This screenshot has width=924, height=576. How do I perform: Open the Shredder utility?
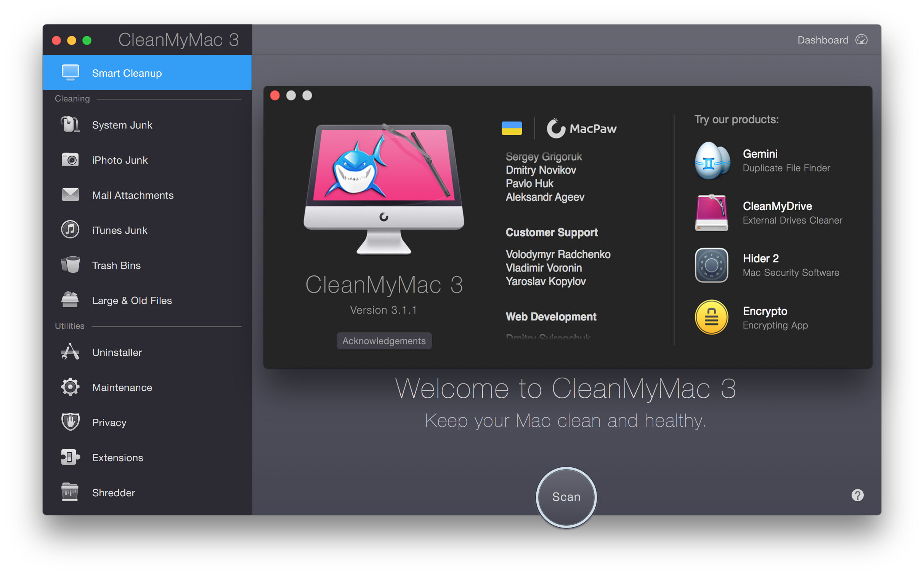pyautogui.click(x=147, y=492)
